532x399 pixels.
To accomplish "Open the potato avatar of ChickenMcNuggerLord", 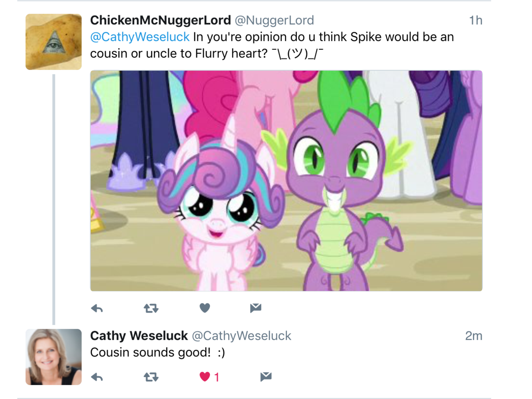I will [54, 42].
